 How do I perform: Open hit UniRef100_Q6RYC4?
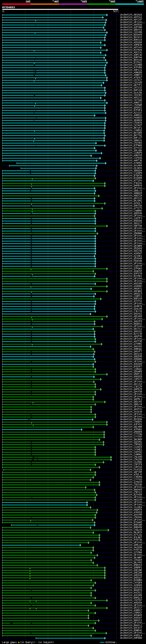[x=131, y=30]
